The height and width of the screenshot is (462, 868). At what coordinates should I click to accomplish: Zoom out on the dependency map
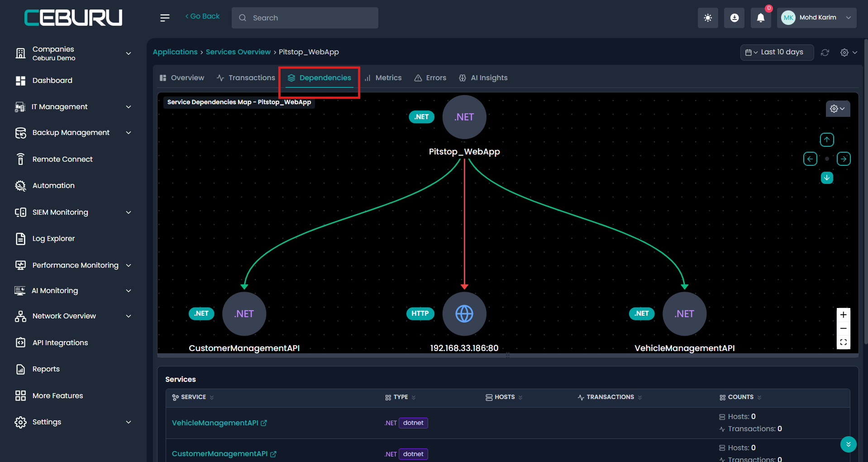844,328
